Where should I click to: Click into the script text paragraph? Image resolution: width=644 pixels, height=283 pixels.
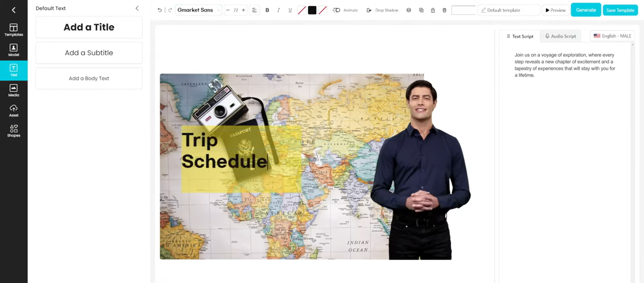click(x=565, y=65)
